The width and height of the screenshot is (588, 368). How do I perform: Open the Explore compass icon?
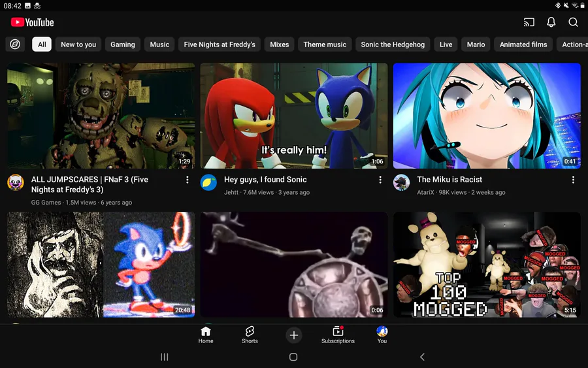[x=15, y=44]
